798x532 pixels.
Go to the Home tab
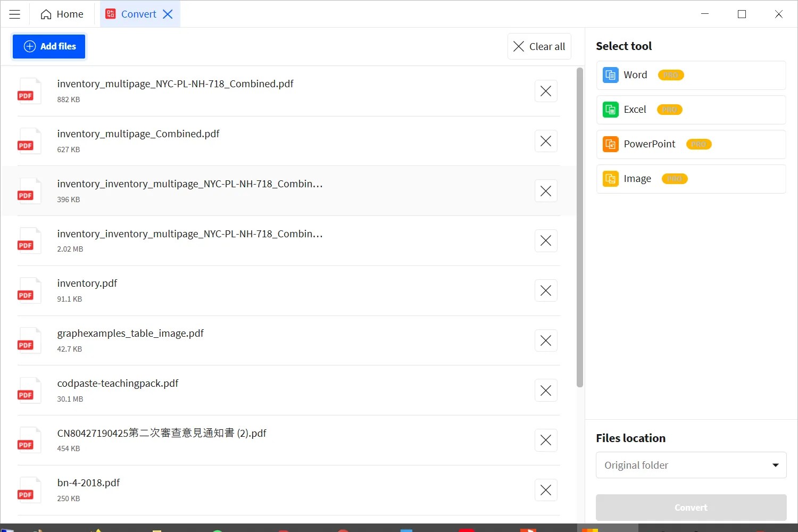62,14
